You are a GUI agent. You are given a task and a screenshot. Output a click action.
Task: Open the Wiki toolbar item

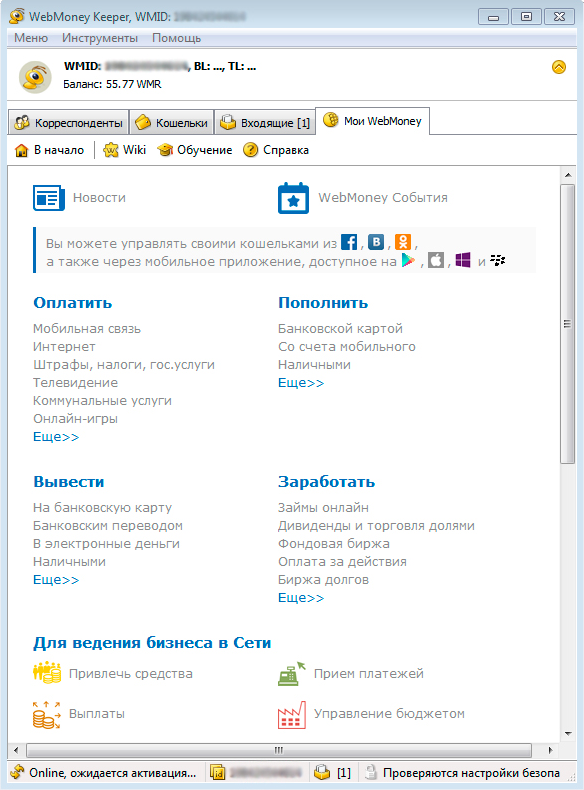(x=124, y=150)
